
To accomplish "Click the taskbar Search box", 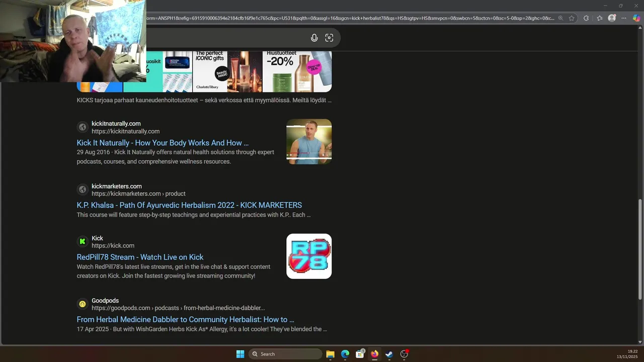I will pos(285,354).
